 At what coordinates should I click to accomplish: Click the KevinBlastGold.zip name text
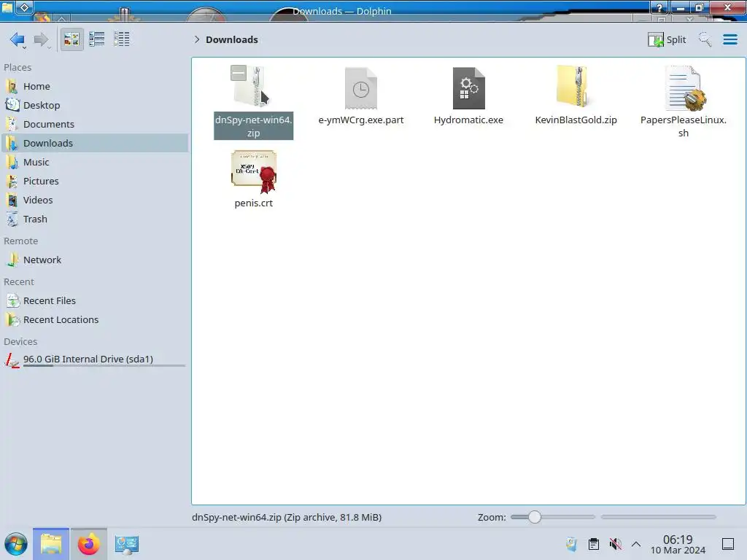576,120
